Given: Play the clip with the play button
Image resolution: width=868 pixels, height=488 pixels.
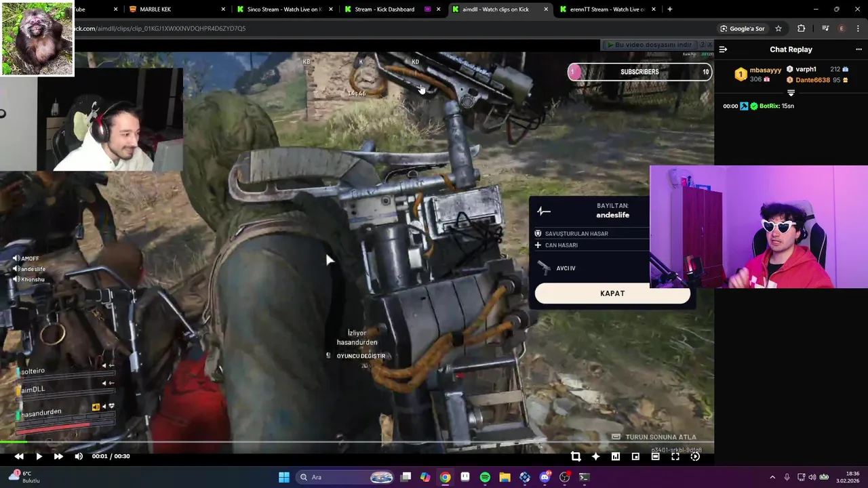Looking at the screenshot, I should click(x=39, y=457).
